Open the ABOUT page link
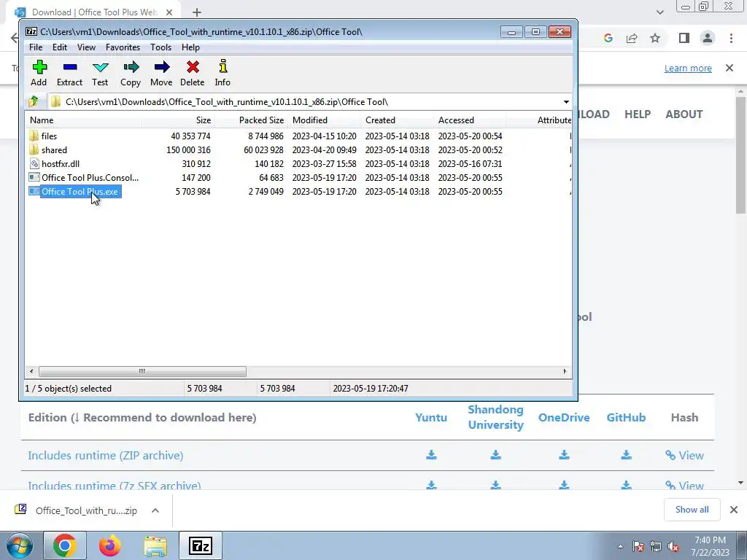747x560 pixels. point(684,114)
